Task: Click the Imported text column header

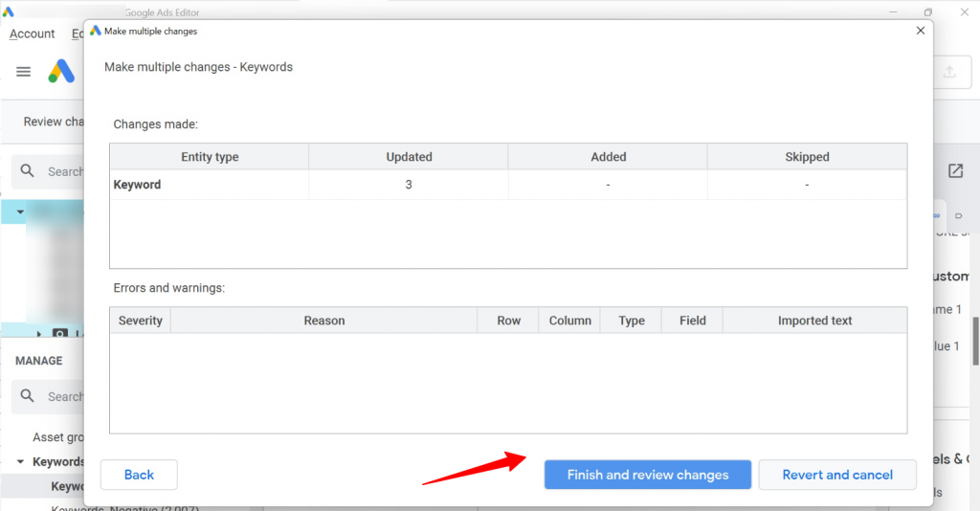Action: click(x=814, y=321)
